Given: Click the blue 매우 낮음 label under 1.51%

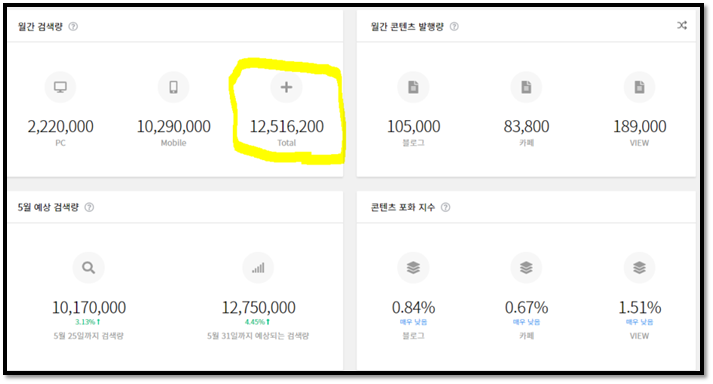Looking at the screenshot, I should tap(639, 322).
